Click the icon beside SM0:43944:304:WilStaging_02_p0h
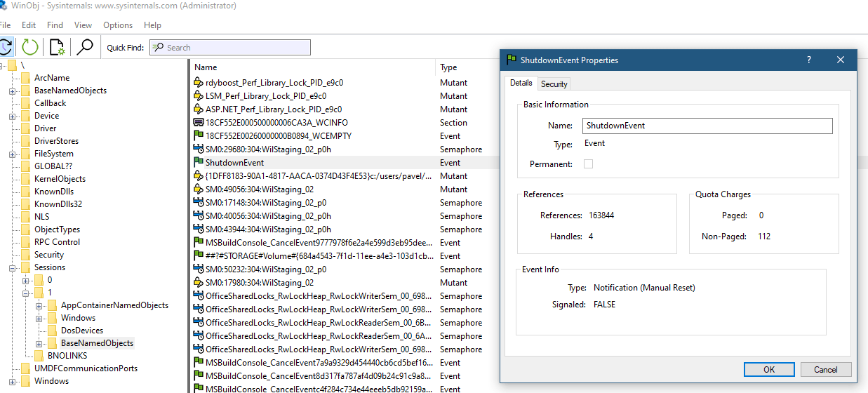868x393 pixels. pos(199,229)
